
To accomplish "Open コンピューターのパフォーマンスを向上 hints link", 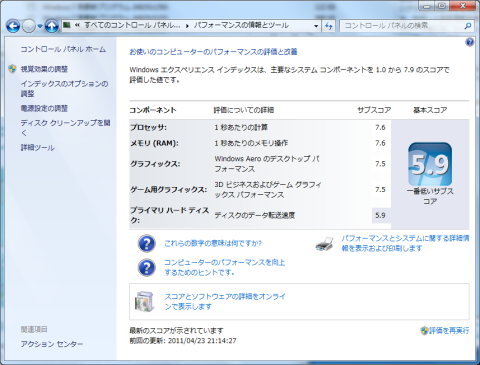I will [x=224, y=267].
